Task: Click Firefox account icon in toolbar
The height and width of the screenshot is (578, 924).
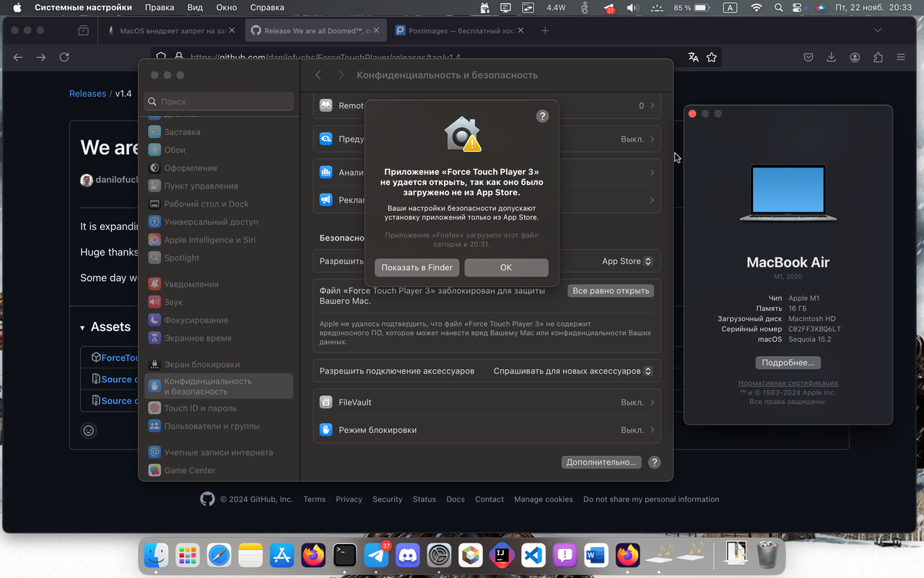Action: pos(855,57)
